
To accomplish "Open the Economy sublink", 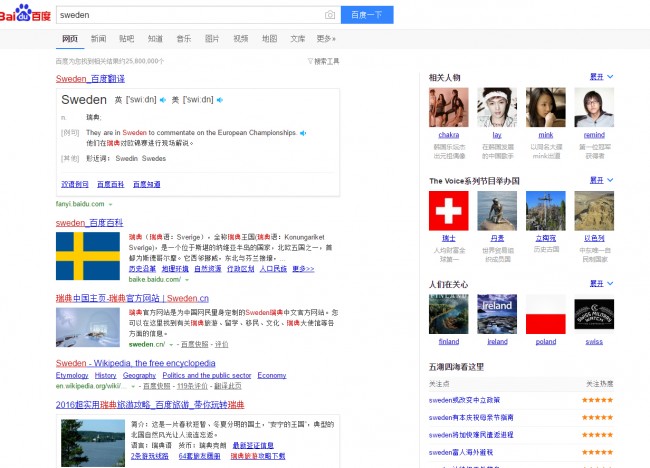I will tap(272, 376).
